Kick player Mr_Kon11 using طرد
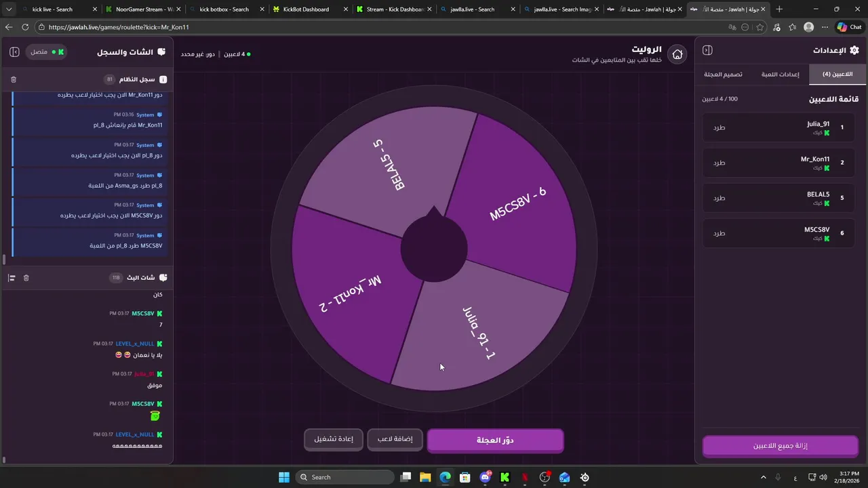Image resolution: width=868 pixels, height=488 pixels. [719, 163]
